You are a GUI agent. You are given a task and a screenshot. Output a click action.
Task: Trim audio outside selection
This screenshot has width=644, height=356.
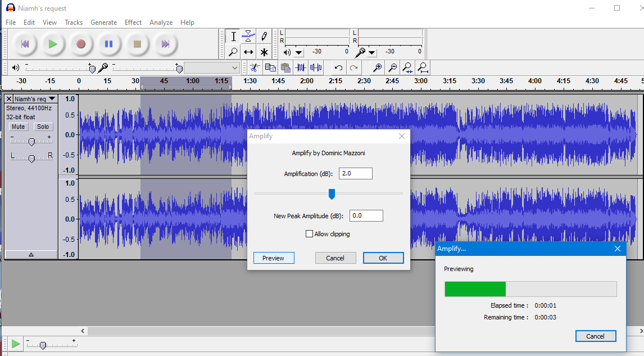point(301,67)
